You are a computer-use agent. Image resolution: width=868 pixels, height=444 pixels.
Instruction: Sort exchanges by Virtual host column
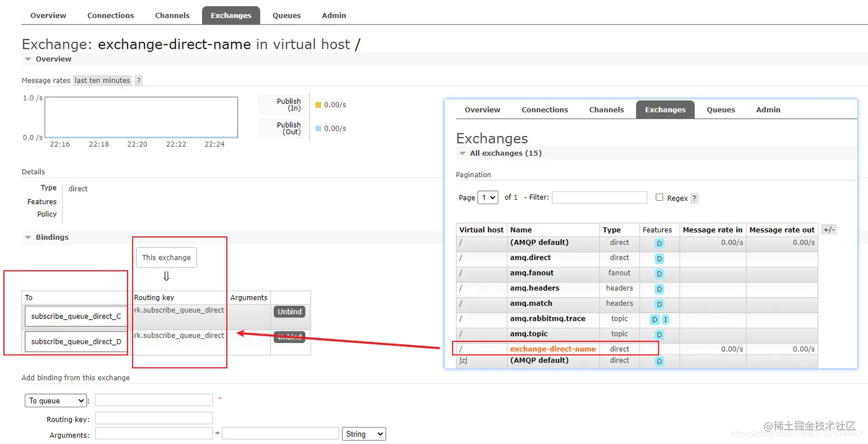(x=481, y=229)
